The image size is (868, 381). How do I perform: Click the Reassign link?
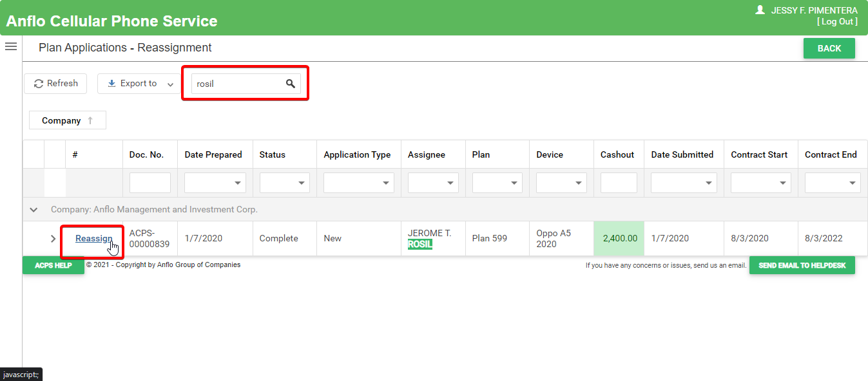coord(93,239)
